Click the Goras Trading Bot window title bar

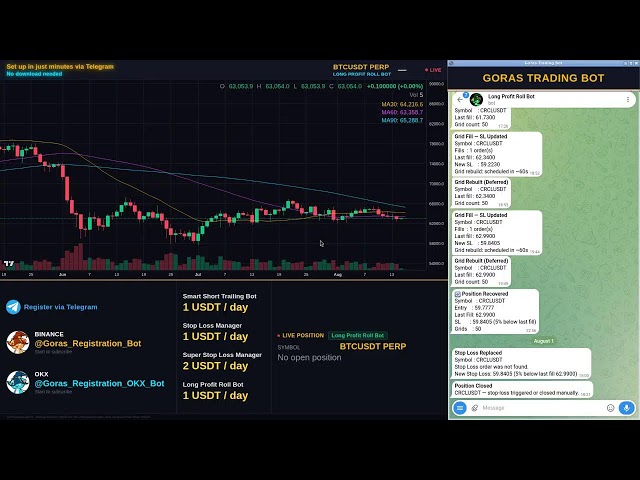point(543,63)
